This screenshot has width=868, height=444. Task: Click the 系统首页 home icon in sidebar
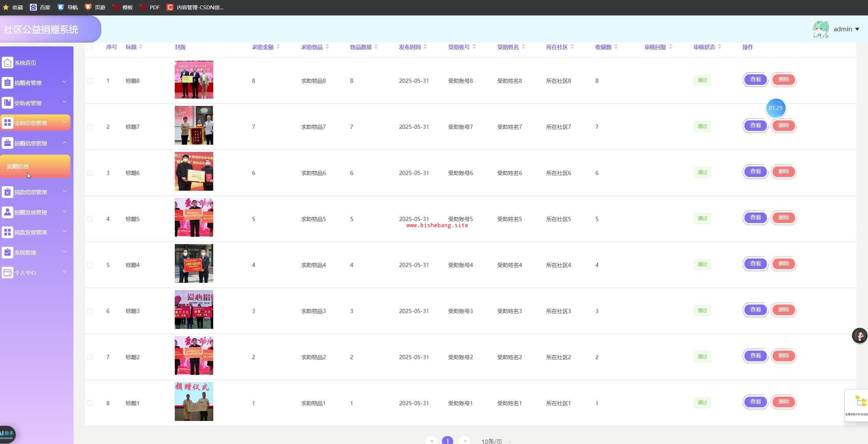(x=8, y=63)
